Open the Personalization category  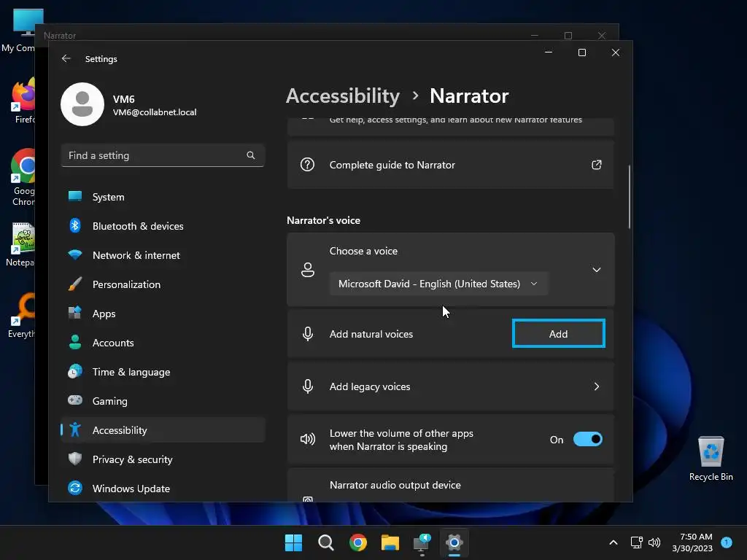[163, 284]
